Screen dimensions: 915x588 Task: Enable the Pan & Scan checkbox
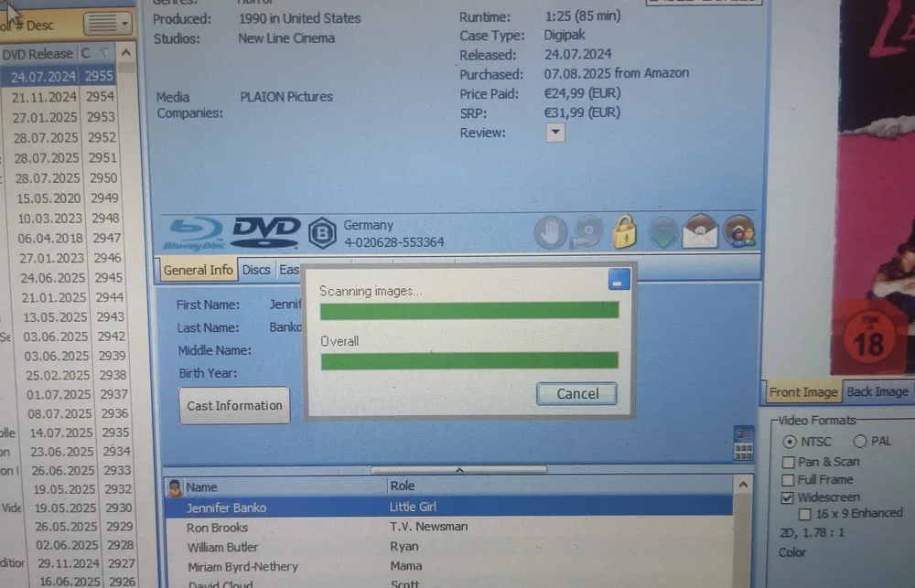[788, 462]
